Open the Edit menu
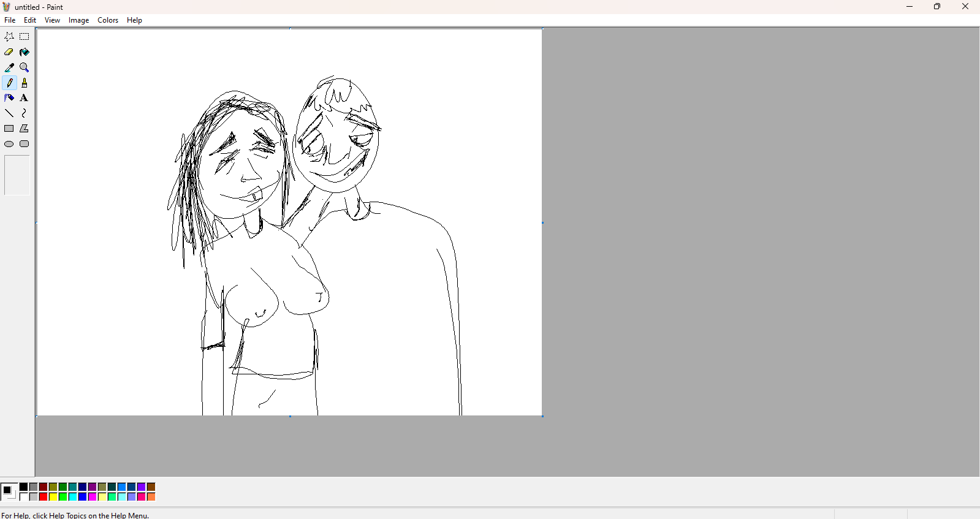 [30, 20]
